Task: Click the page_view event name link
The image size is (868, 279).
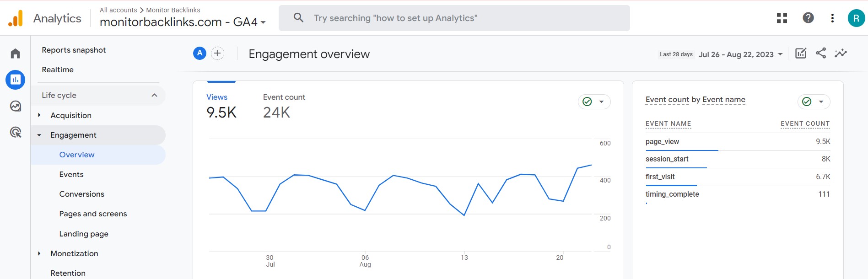Action: pos(662,142)
